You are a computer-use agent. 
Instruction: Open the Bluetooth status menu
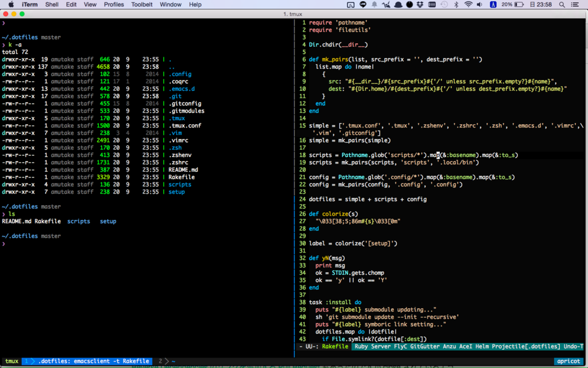[457, 5]
